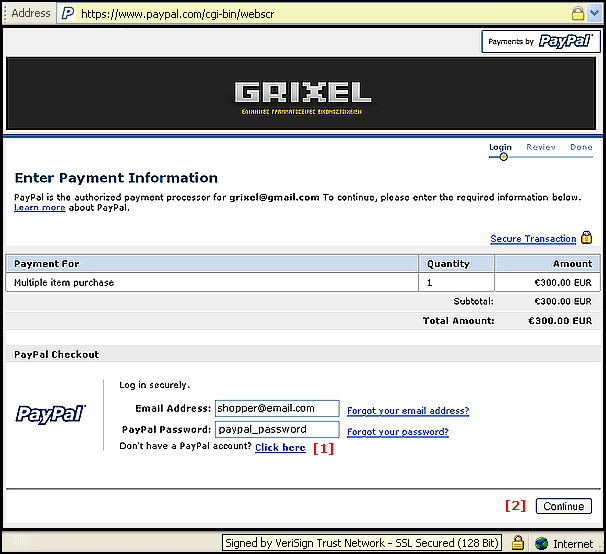Click the Internet zone globe icon

tap(541, 544)
